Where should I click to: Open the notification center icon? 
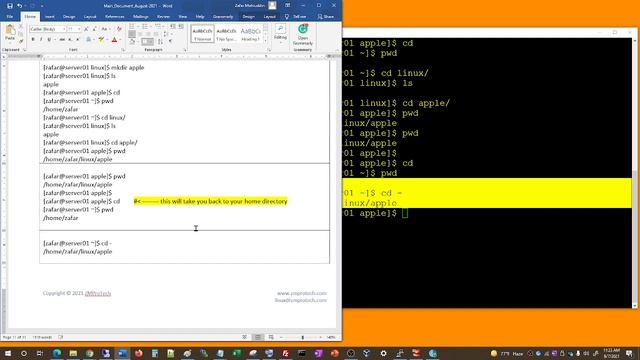click(629, 353)
